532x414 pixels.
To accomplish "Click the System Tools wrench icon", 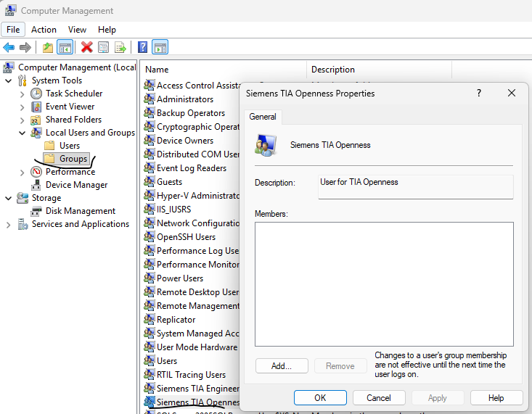I will click(22, 80).
